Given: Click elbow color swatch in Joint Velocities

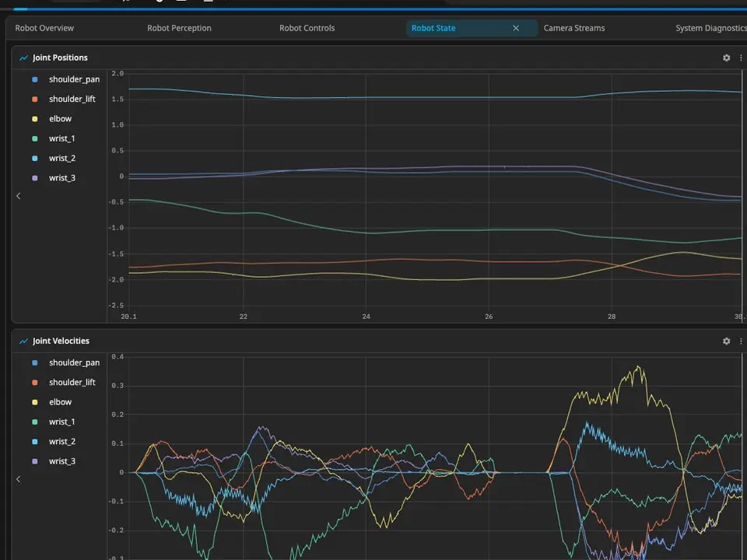Looking at the screenshot, I should point(35,402).
